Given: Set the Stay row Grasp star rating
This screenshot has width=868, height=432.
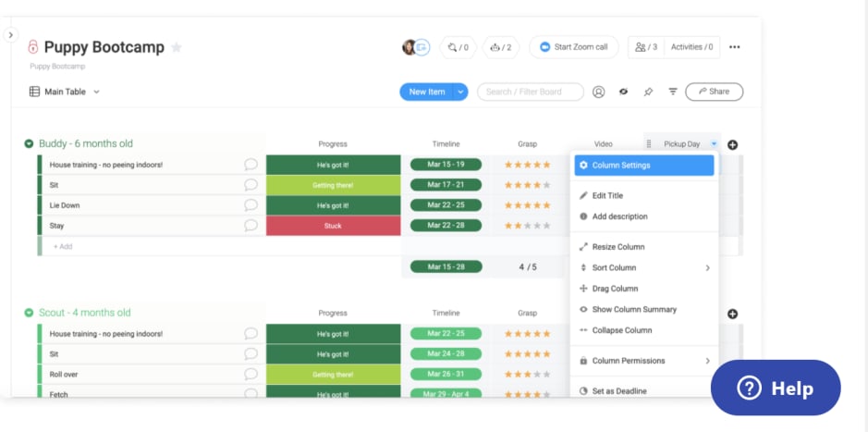Looking at the screenshot, I should [x=527, y=226].
